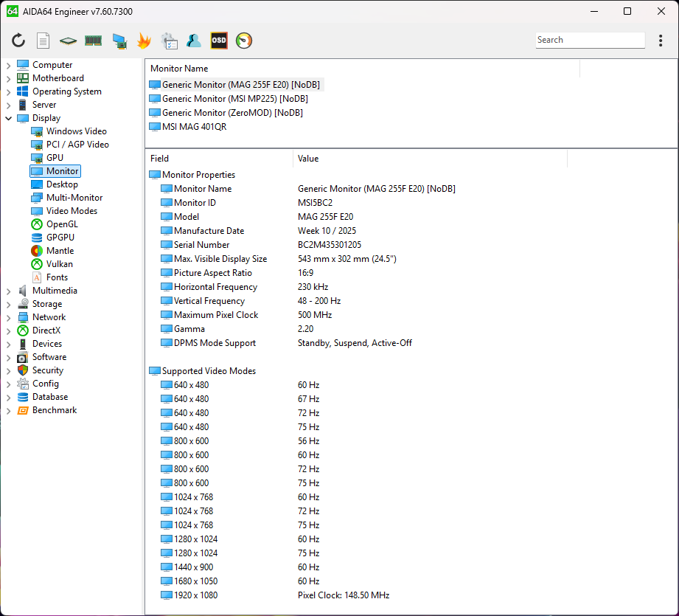
Task: Click into the Search field
Action: (x=590, y=40)
